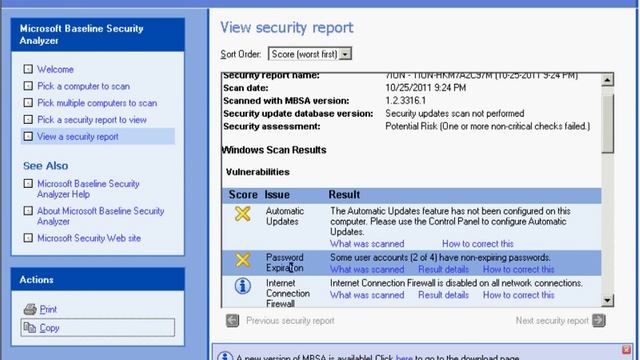The height and width of the screenshot is (360, 640).
Task: Click the Automatic Updates issue name
Action: click(x=284, y=216)
